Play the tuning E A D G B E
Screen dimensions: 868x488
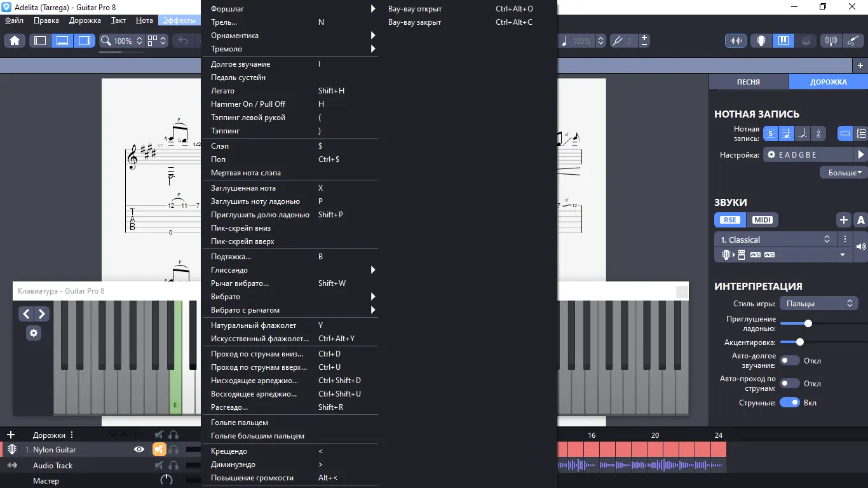tap(861, 154)
